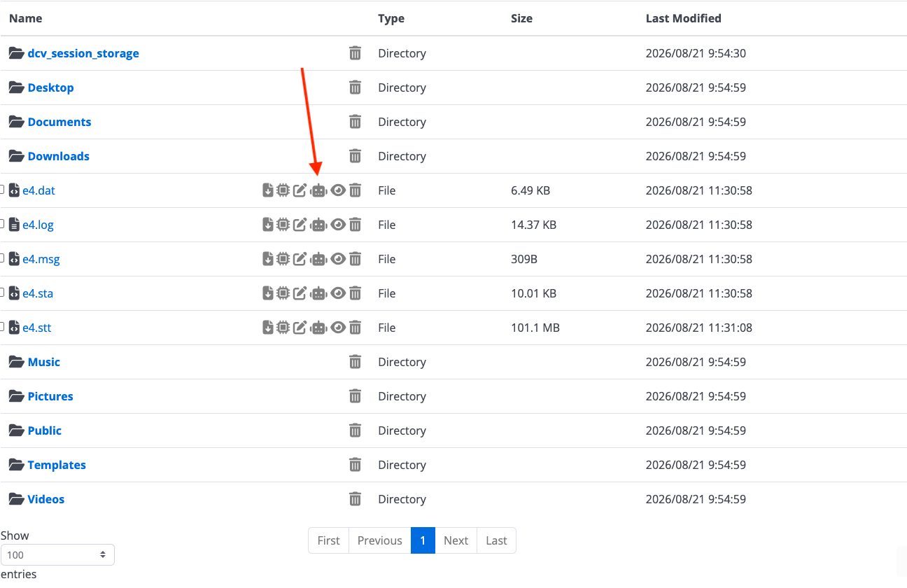Go to the Next page

click(x=456, y=540)
